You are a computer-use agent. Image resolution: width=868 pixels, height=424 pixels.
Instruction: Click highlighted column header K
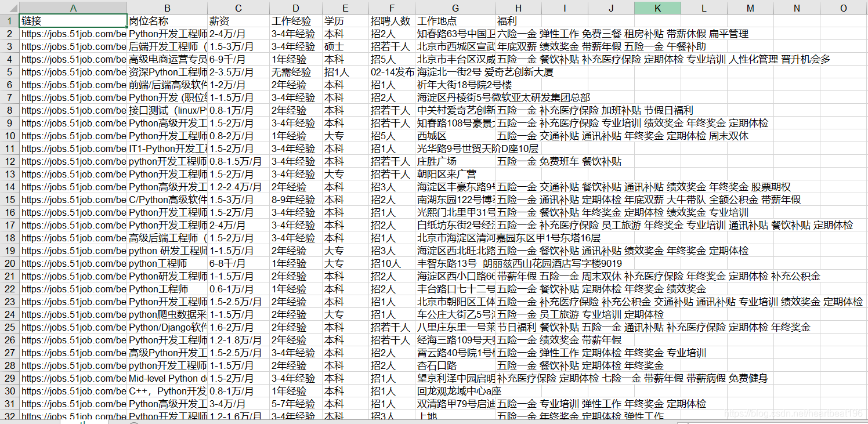coord(657,8)
